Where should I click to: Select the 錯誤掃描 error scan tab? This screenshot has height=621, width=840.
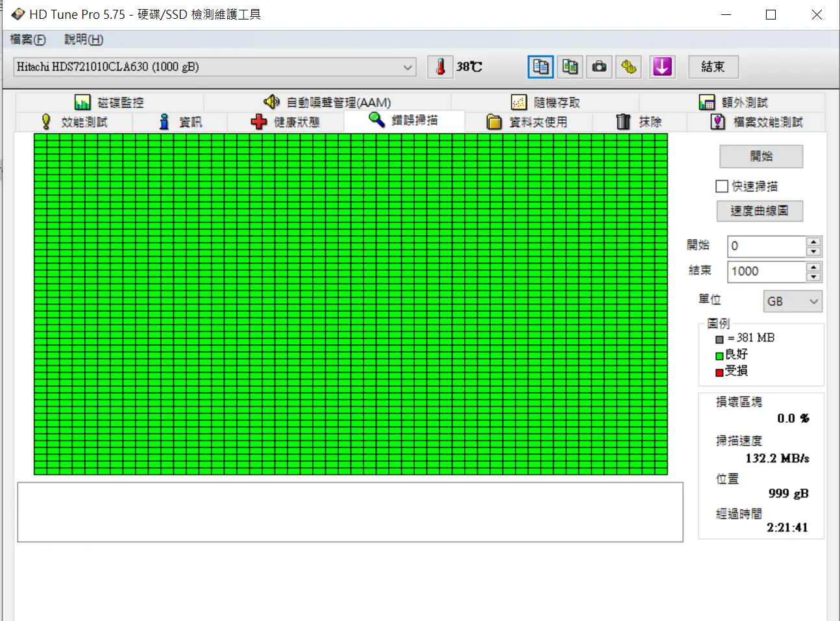click(x=404, y=121)
